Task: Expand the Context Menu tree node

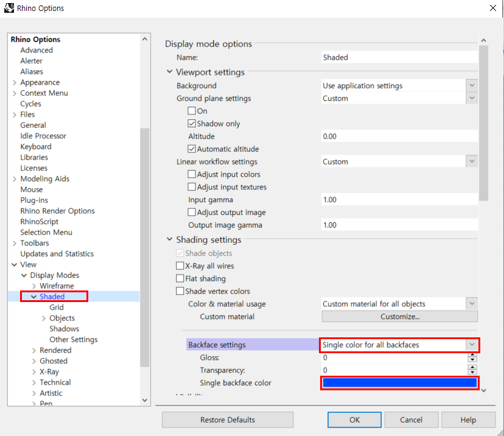Action: click(x=15, y=93)
